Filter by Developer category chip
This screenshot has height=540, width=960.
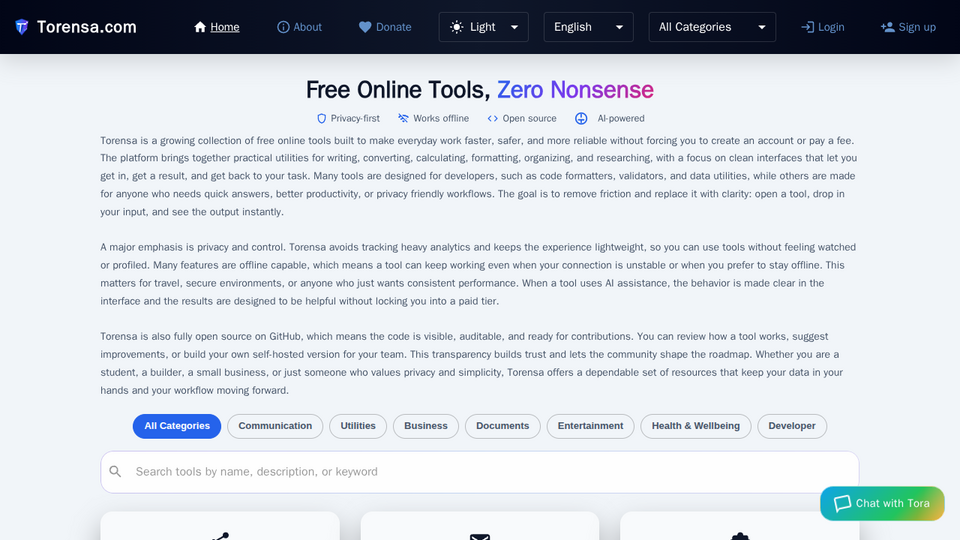point(792,426)
